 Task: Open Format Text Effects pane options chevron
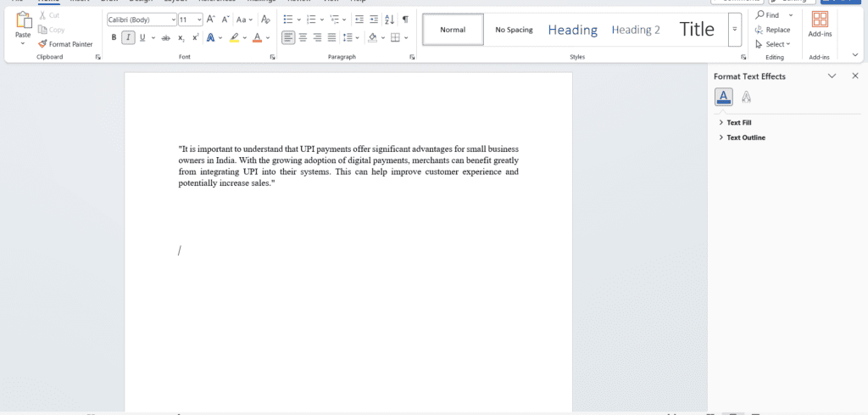tap(832, 76)
